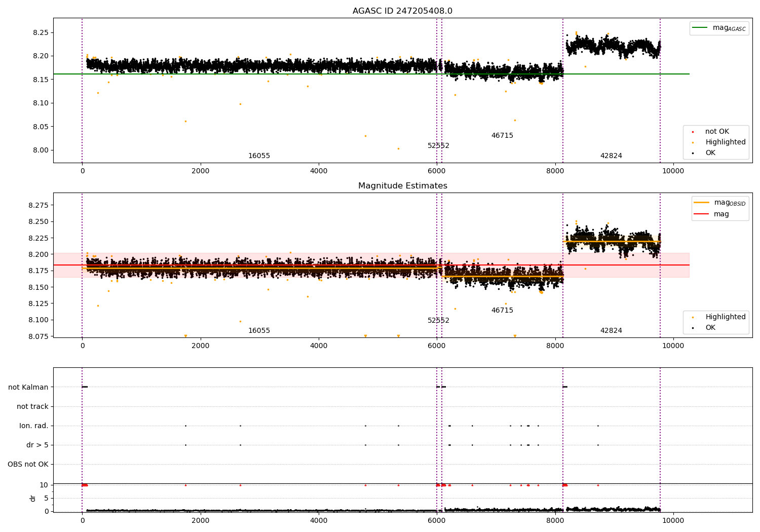Click x-axis tick 0 under the dr plot
Viewport: 760px width, 532px height.
pyautogui.click(x=82, y=520)
